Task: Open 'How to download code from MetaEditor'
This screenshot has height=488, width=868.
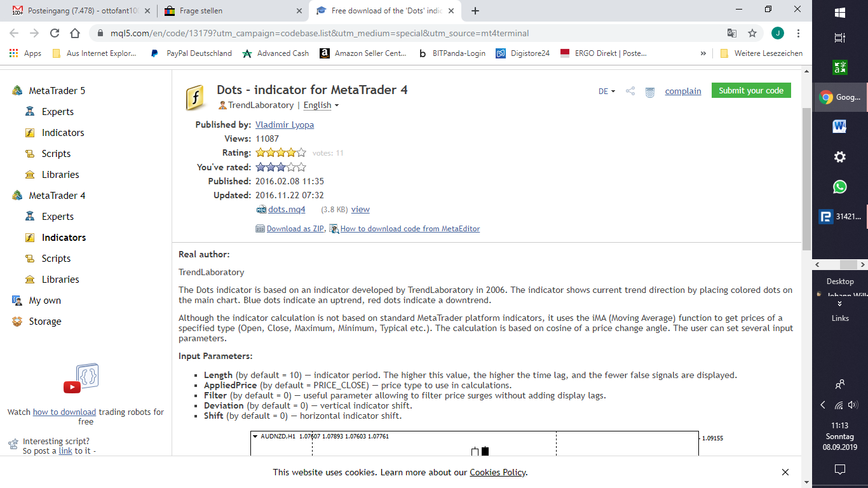Action: click(410, 229)
